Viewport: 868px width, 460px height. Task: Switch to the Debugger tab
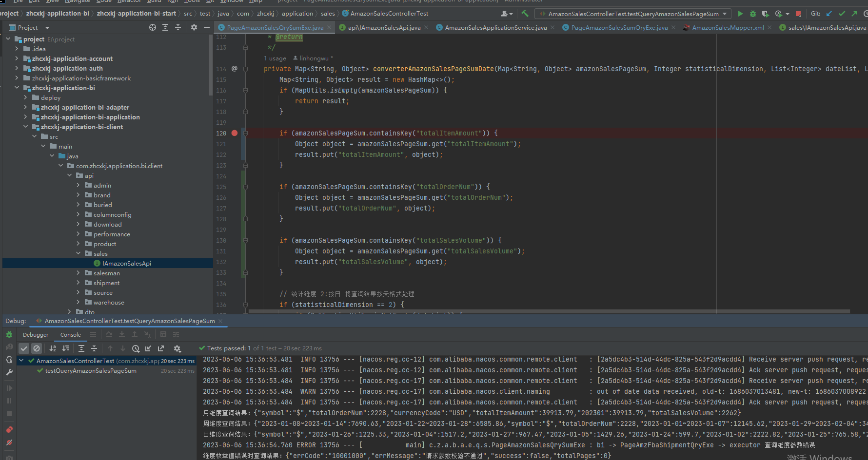pyautogui.click(x=36, y=335)
